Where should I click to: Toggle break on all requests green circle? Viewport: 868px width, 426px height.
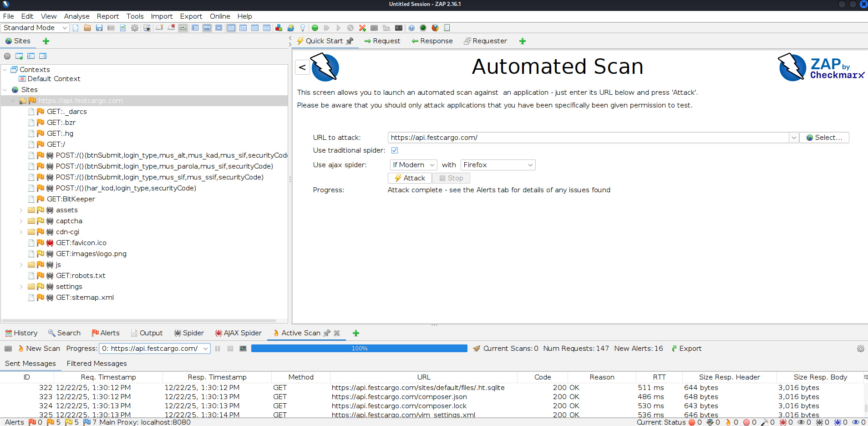point(315,28)
